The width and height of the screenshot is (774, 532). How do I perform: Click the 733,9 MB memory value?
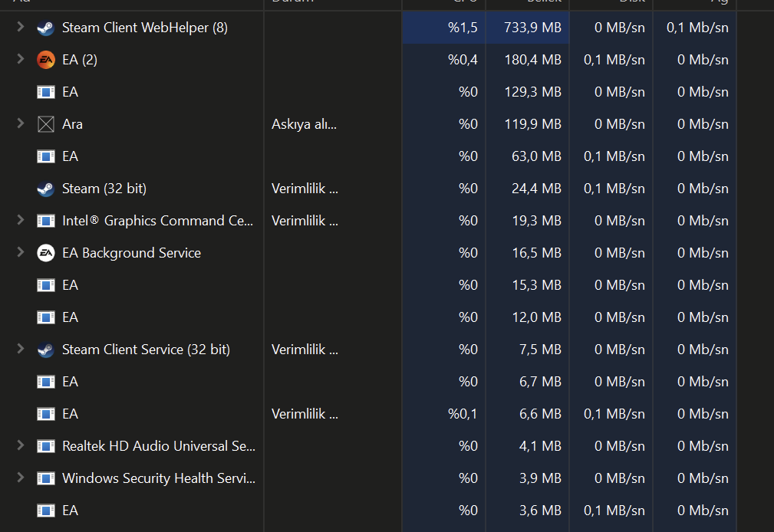tap(532, 28)
